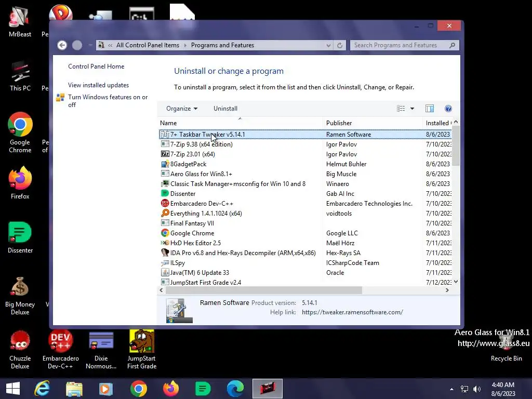Select Classic Task Manager+msconfig icon
The height and width of the screenshot is (399, 532).
click(165, 183)
